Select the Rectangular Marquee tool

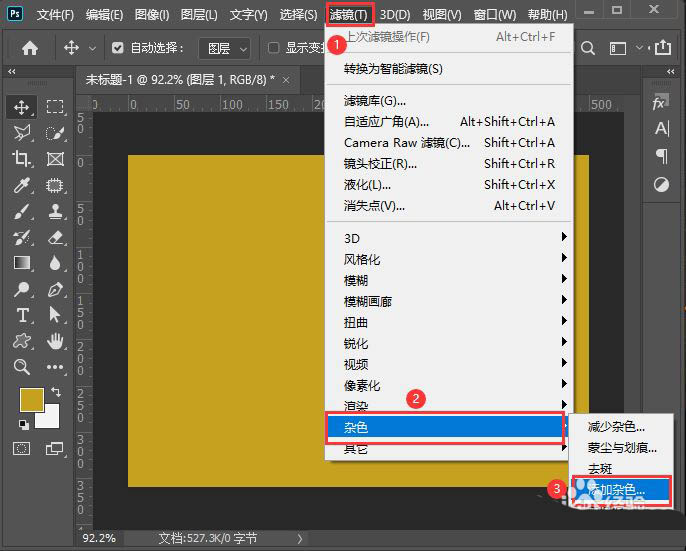pyautogui.click(x=55, y=107)
